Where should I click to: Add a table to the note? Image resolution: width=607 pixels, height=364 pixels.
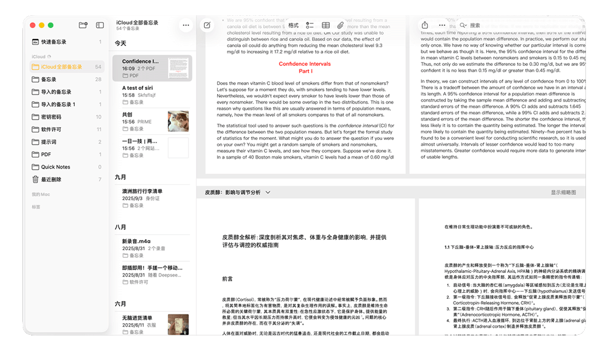coord(326,26)
